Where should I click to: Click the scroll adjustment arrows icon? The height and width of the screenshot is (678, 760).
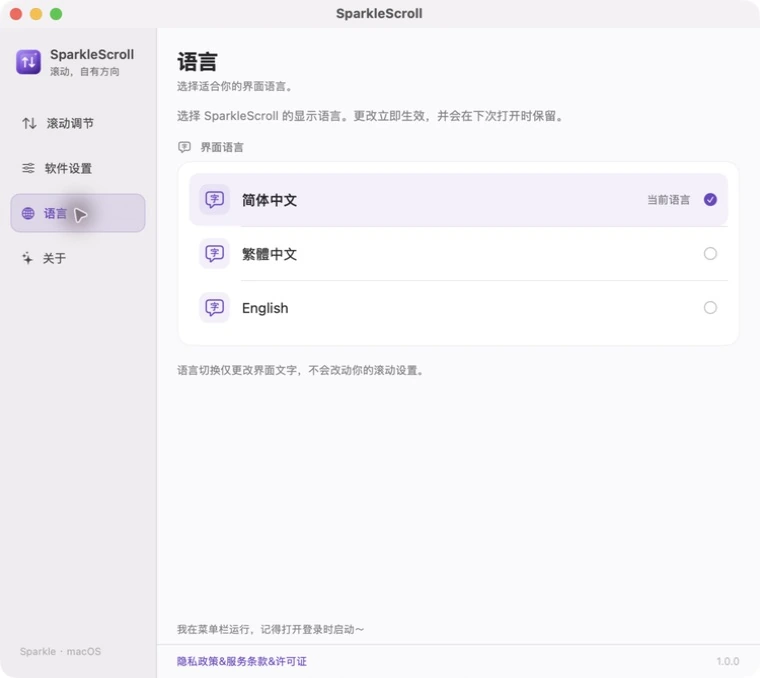click(x=29, y=123)
